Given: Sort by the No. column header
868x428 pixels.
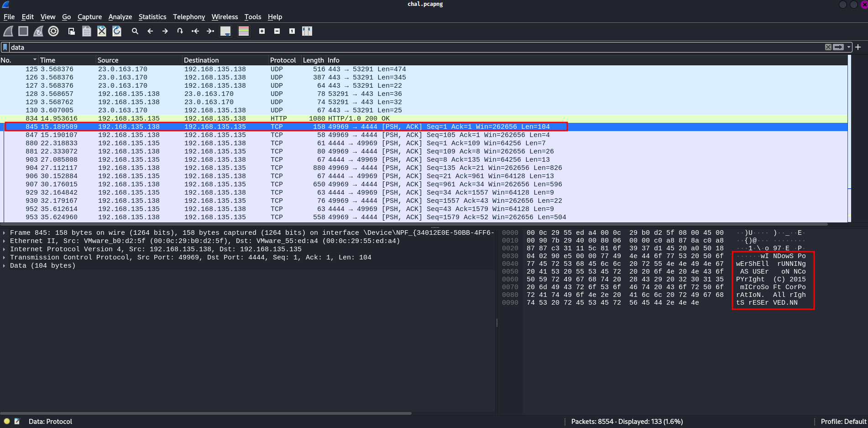Looking at the screenshot, I should point(19,60).
